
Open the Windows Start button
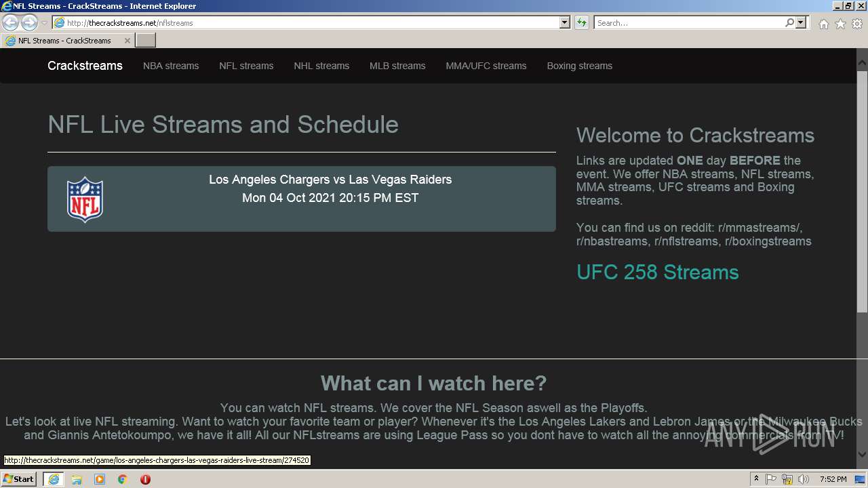[x=19, y=479]
